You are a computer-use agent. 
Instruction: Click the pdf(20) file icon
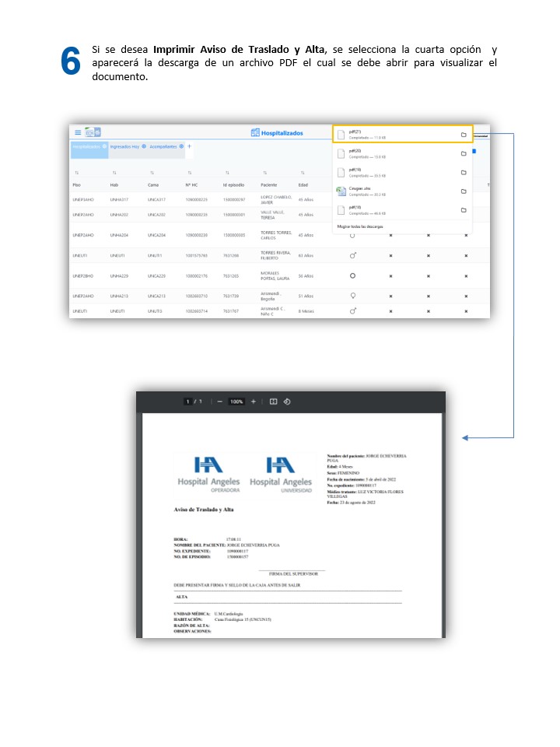pos(341,153)
